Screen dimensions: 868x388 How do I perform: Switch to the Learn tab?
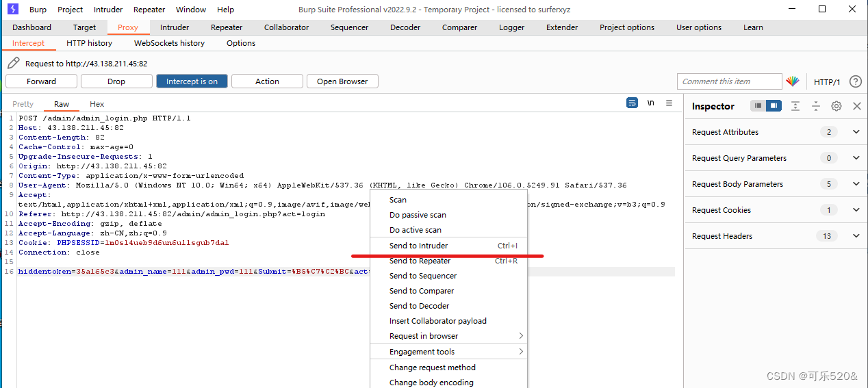[x=753, y=27]
